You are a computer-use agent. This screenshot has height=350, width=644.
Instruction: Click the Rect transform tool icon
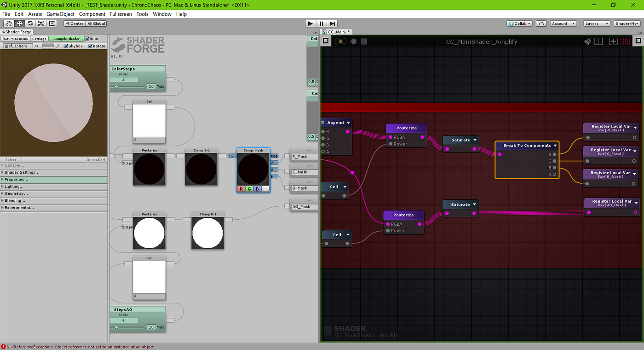[x=52, y=23]
